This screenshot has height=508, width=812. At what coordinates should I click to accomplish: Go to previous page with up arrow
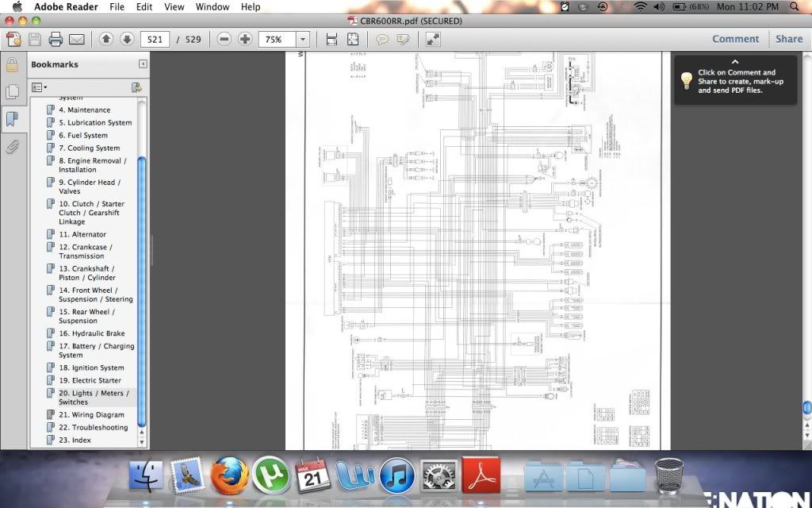(106, 39)
